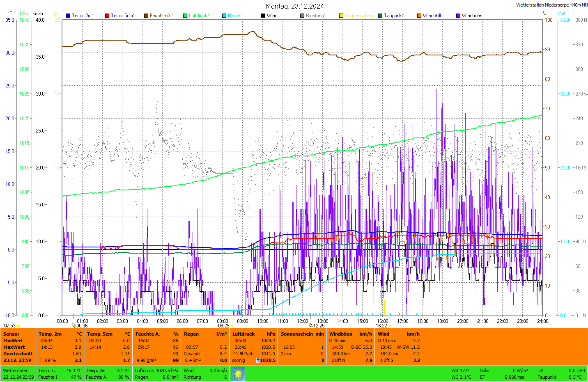Click the purple Windböen legend square
This screenshot has height=382, width=588.
[x=458, y=16]
